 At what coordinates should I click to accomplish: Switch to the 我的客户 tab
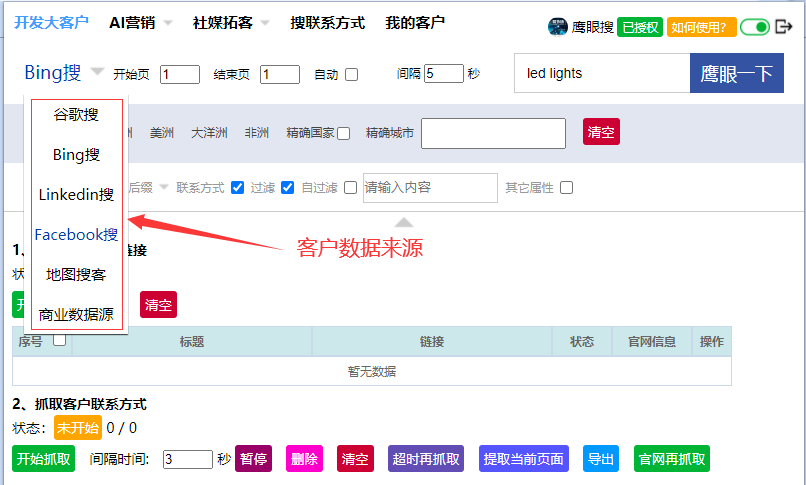click(415, 22)
